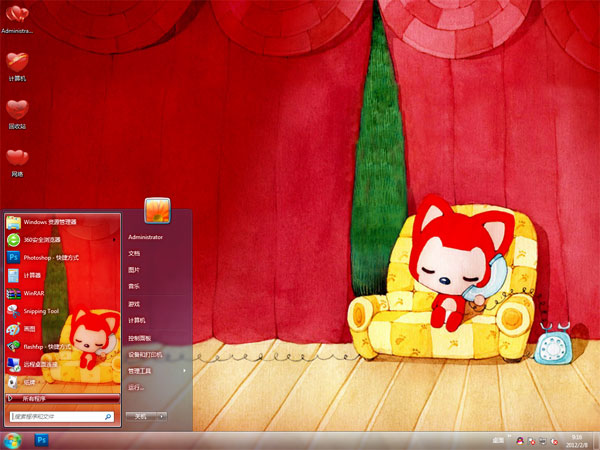Click the network tray icon

click(x=543, y=441)
